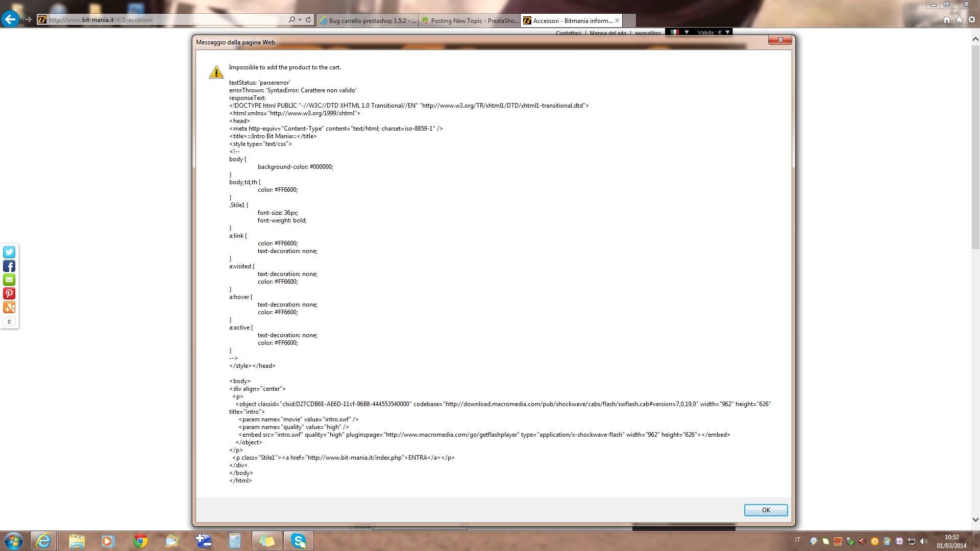The width and height of the screenshot is (980, 551).
Task: Switch to Posting New Topic tab
Action: (470, 20)
